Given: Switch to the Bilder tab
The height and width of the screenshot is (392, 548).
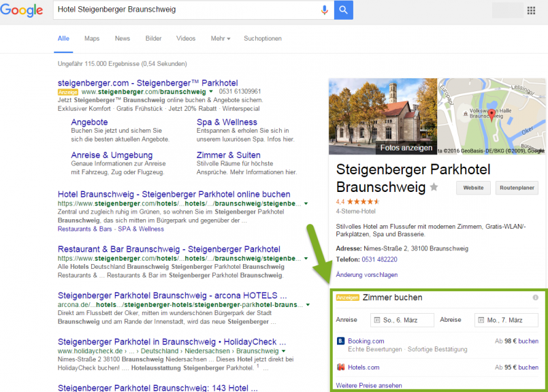Looking at the screenshot, I should click(x=154, y=38).
